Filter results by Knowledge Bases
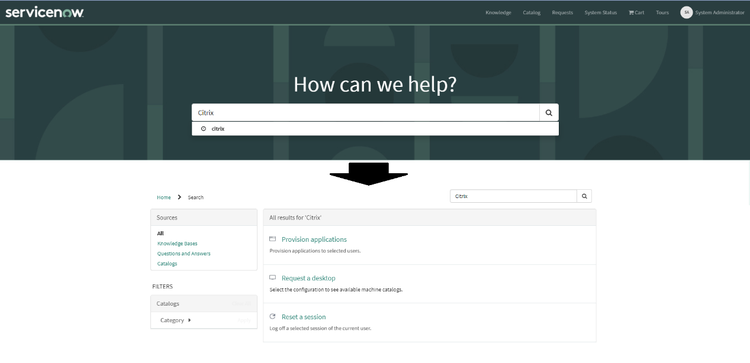Viewport: 750px width, 363px height. click(177, 243)
